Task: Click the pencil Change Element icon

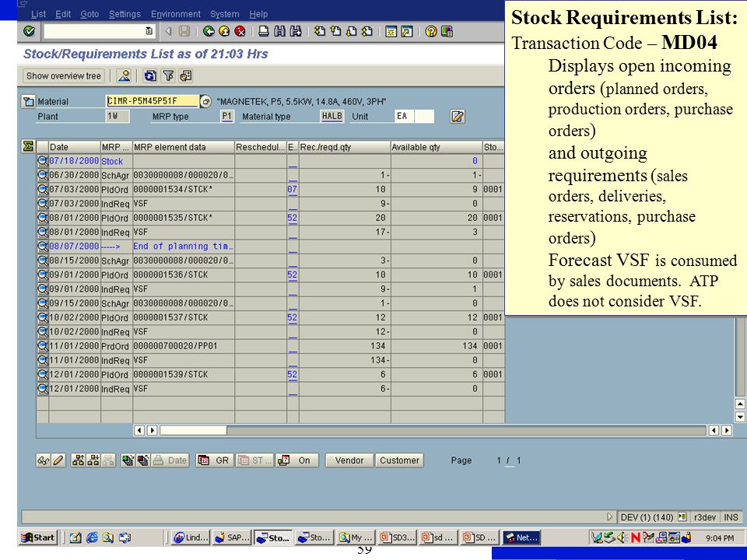Action: 58,460
